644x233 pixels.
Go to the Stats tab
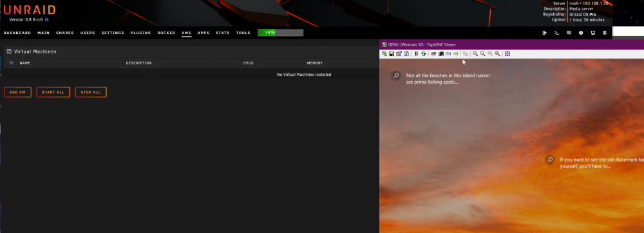click(x=223, y=33)
